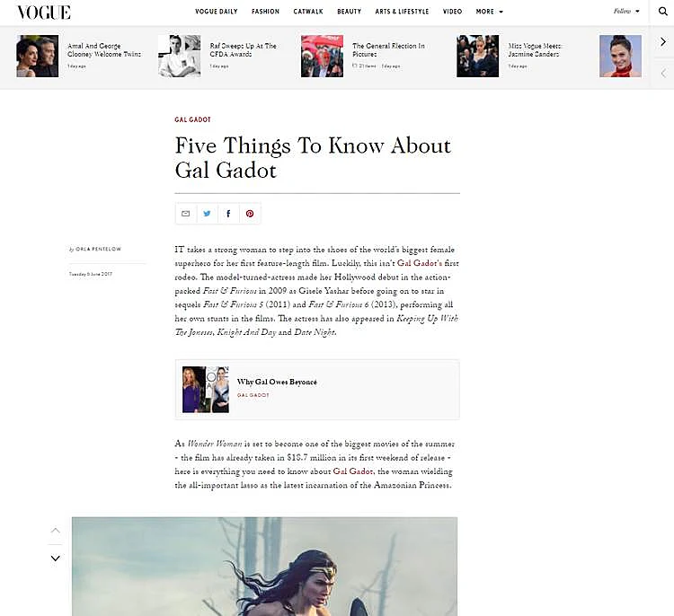Go back with carousel left arrow
This screenshot has height=616, width=674.
663,73
